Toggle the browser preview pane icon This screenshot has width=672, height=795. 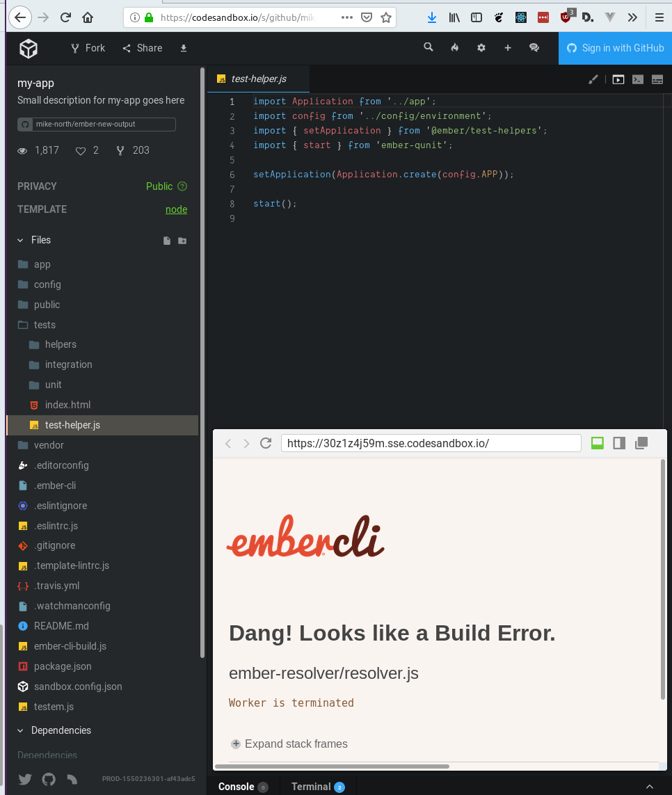[618, 79]
